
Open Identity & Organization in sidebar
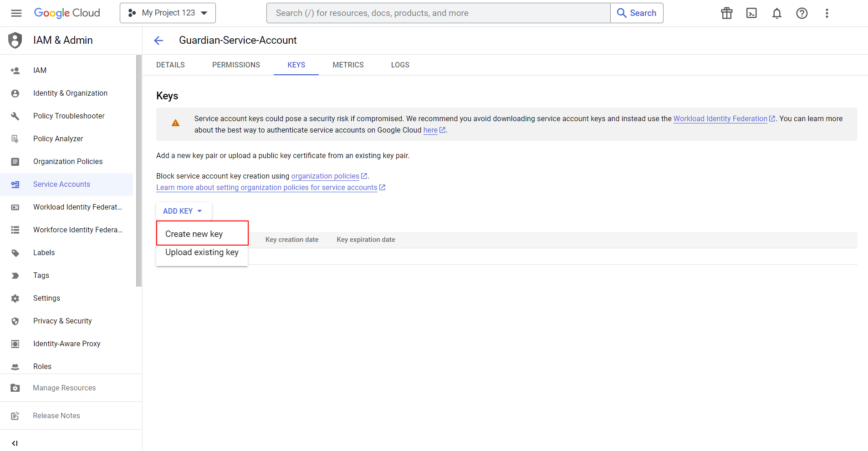[x=66, y=93]
